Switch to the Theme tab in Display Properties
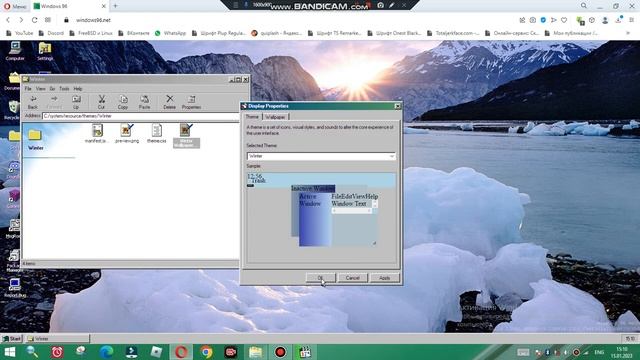The width and height of the screenshot is (640, 360). click(x=252, y=117)
